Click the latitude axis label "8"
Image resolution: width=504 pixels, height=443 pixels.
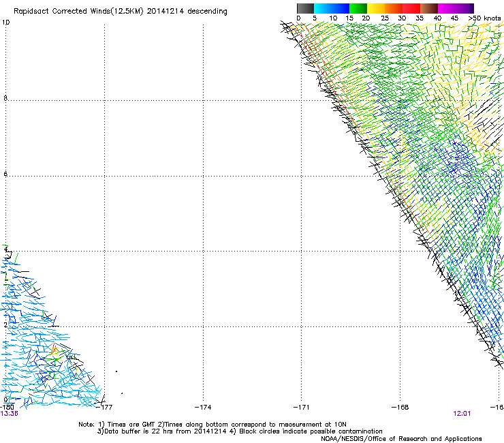pyautogui.click(x=5, y=98)
